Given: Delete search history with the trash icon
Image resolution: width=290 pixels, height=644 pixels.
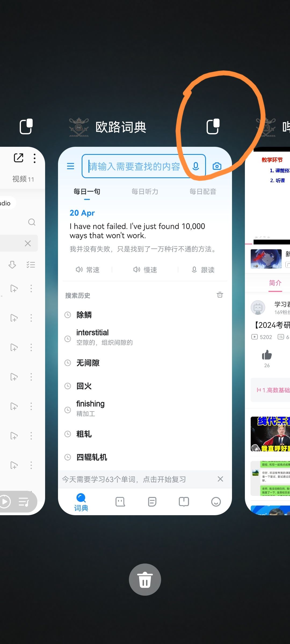Looking at the screenshot, I should [220, 295].
